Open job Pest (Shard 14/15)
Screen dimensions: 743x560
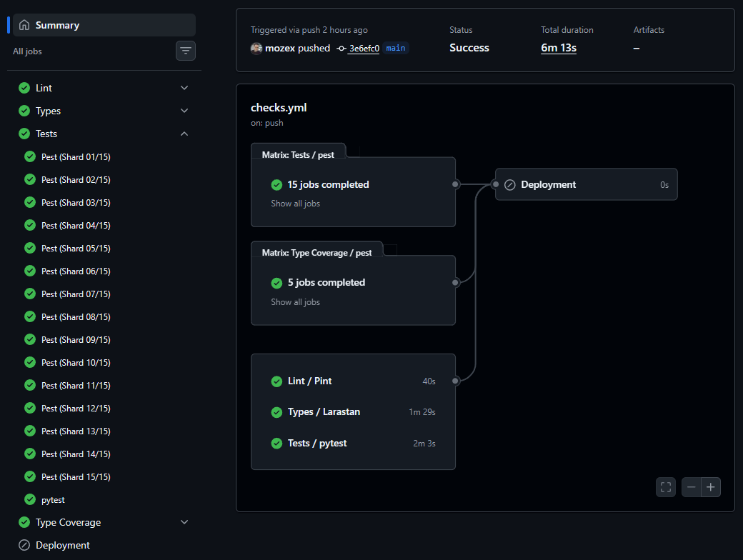click(76, 454)
